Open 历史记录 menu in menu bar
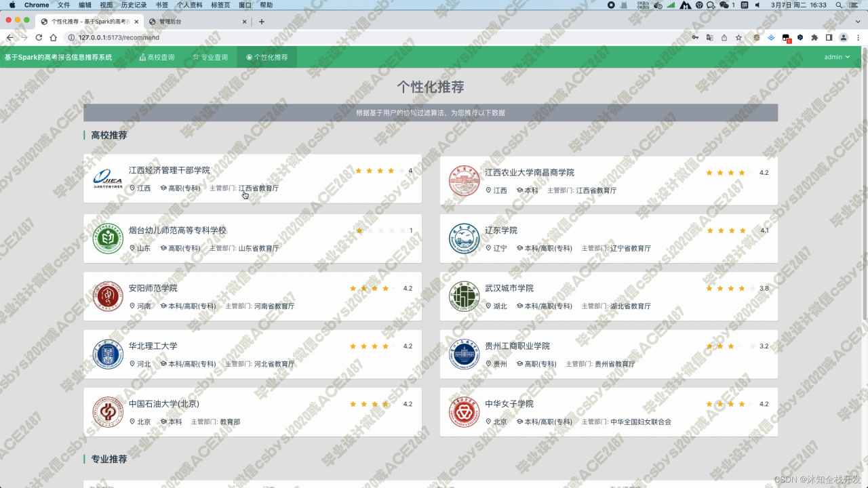This screenshot has height=488, width=868. coord(134,5)
